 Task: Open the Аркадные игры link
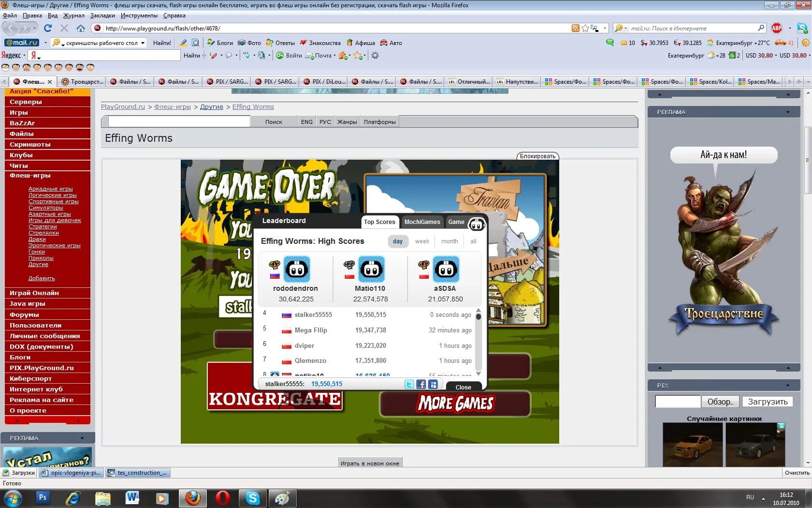coord(50,189)
